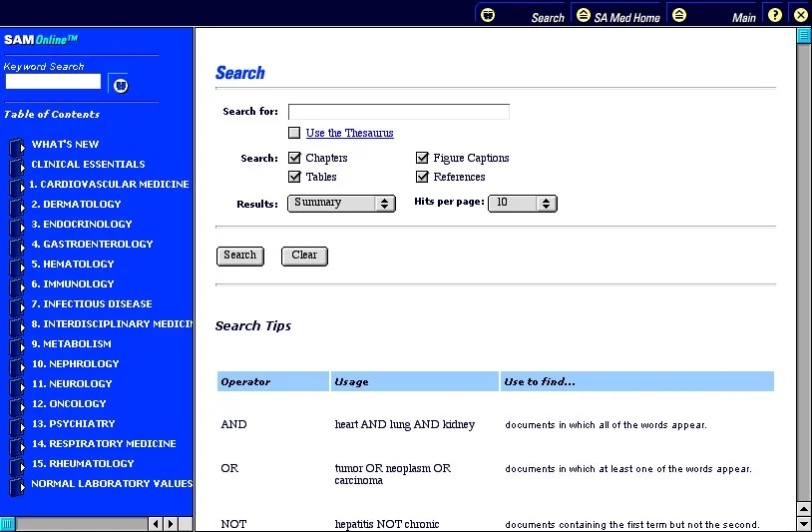Click the book icon beside Infectious Disease
The height and width of the screenshot is (532, 812).
[x=17, y=306]
